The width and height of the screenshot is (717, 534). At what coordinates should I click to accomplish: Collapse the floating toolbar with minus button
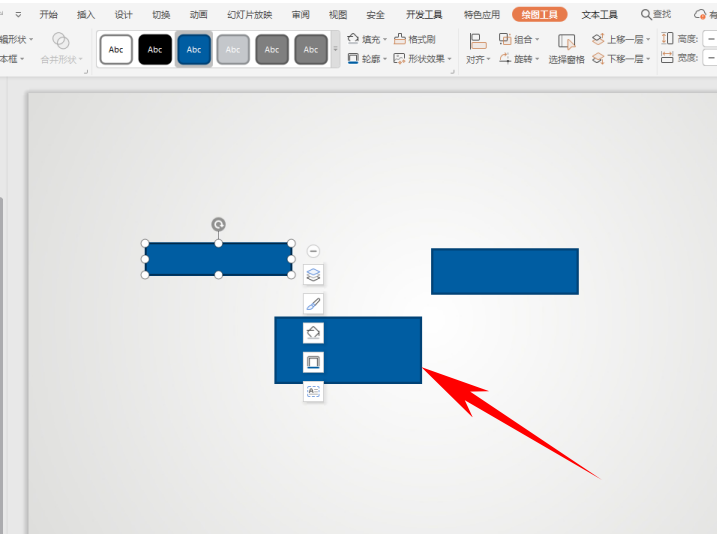[x=313, y=251]
